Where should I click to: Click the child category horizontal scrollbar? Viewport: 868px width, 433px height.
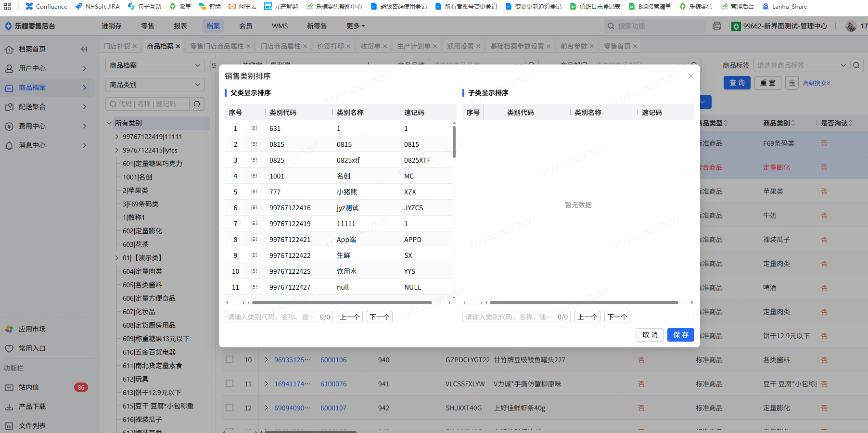pyautogui.click(x=584, y=303)
